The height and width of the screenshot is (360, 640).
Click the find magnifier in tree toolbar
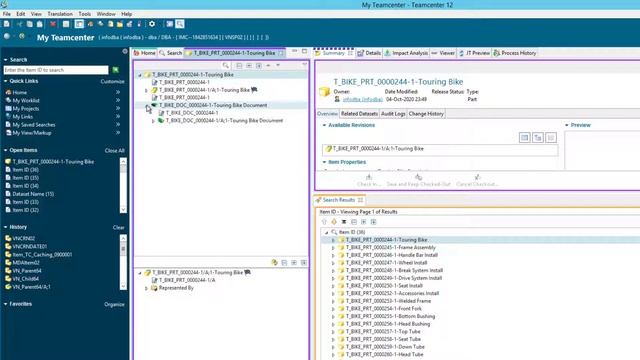pyautogui.click(x=225, y=65)
